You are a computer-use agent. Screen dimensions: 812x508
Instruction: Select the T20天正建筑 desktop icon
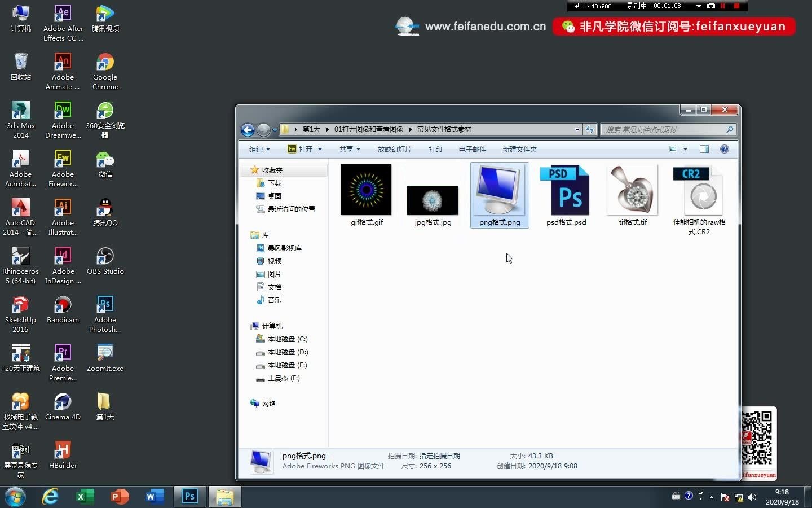(x=21, y=358)
